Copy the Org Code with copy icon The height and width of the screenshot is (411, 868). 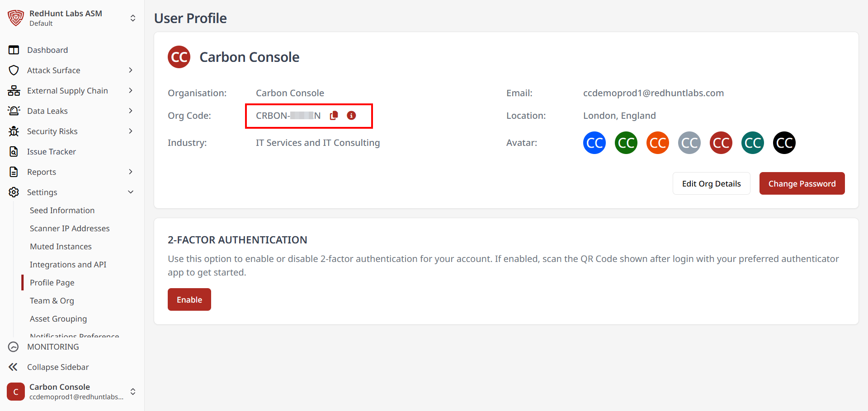tap(334, 116)
